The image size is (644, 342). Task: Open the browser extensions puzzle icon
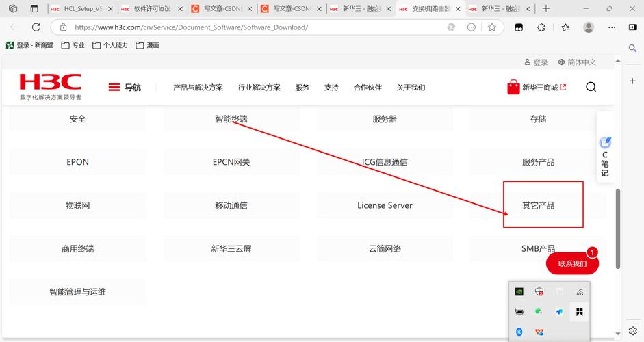click(x=542, y=27)
